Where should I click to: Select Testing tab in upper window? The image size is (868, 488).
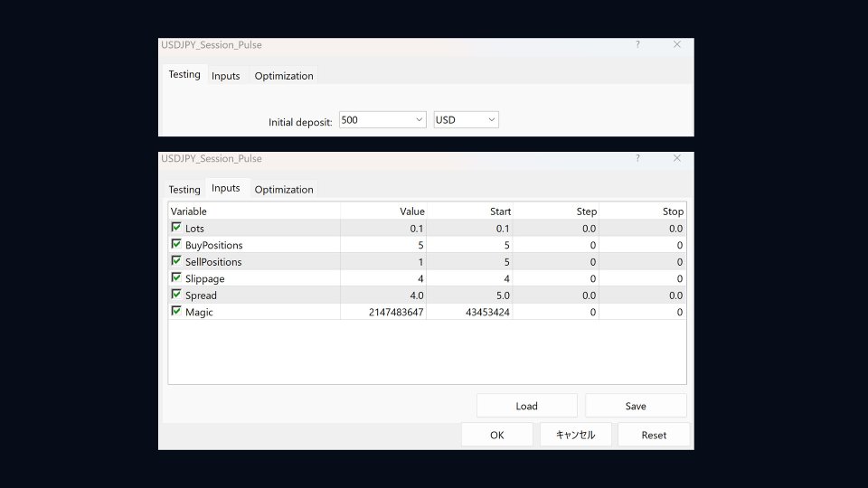(184, 74)
